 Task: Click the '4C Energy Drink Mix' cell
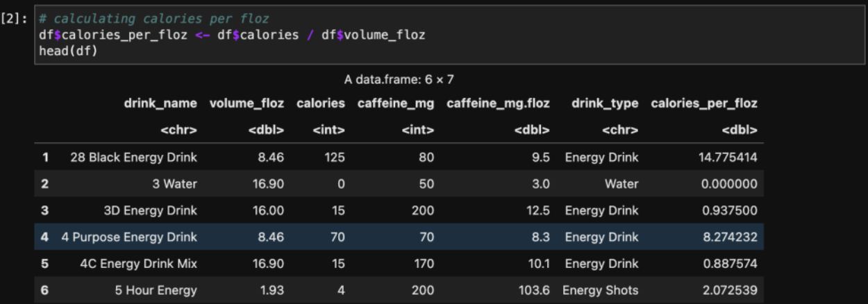137,264
